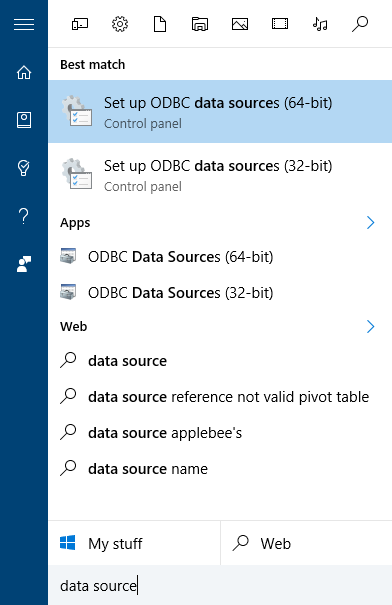The height and width of the screenshot is (605, 392).
Task: Filter results by Music icon
Action: (x=320, y=24)
